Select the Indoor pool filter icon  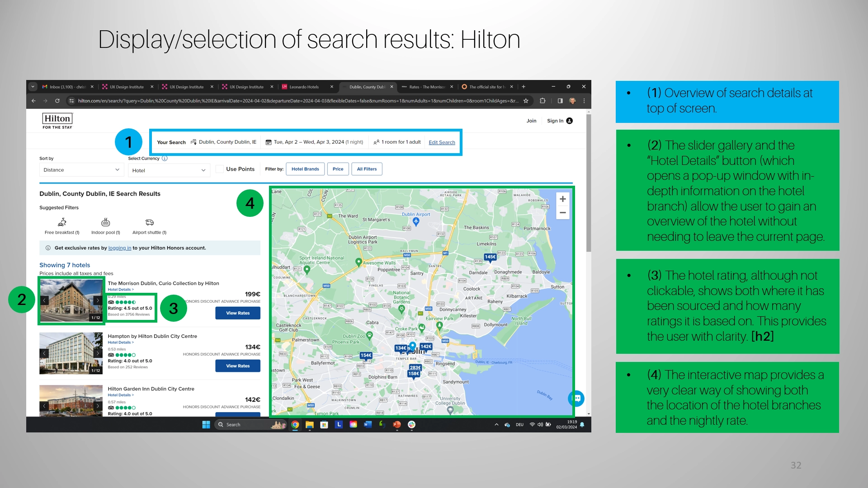click(x=105, y=222)
